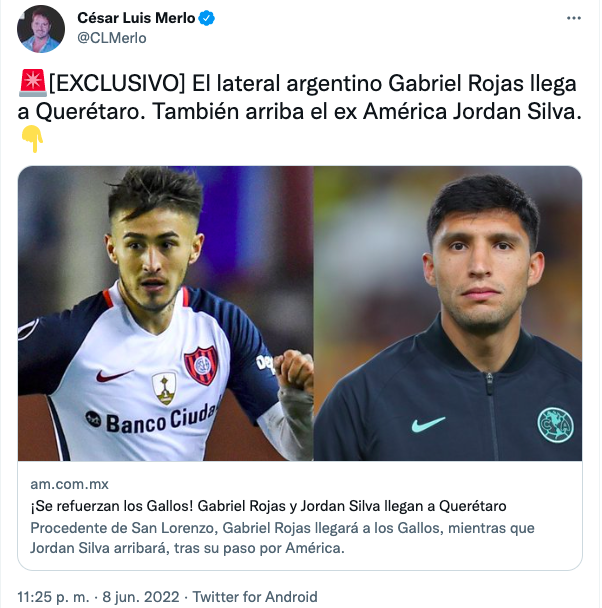Viewport: 602px width, 608px height.
Task: Click the blue verified badge
Action: (207, 18)
